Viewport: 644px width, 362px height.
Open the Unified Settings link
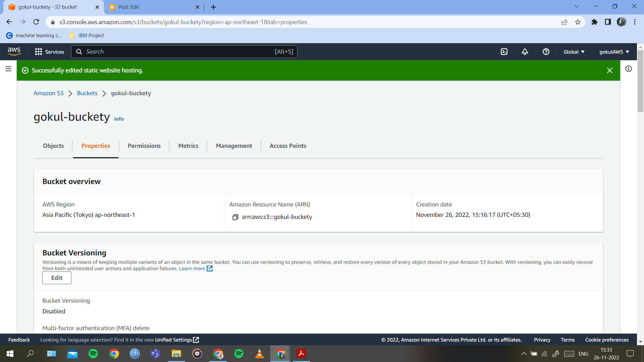point(177,340)
